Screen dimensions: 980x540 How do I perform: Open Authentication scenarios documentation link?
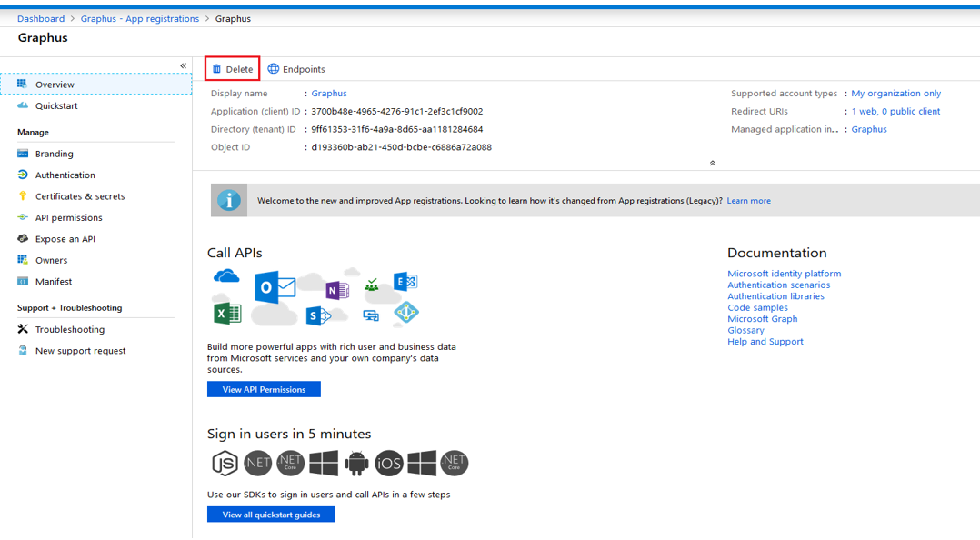[x=779, y=285]
